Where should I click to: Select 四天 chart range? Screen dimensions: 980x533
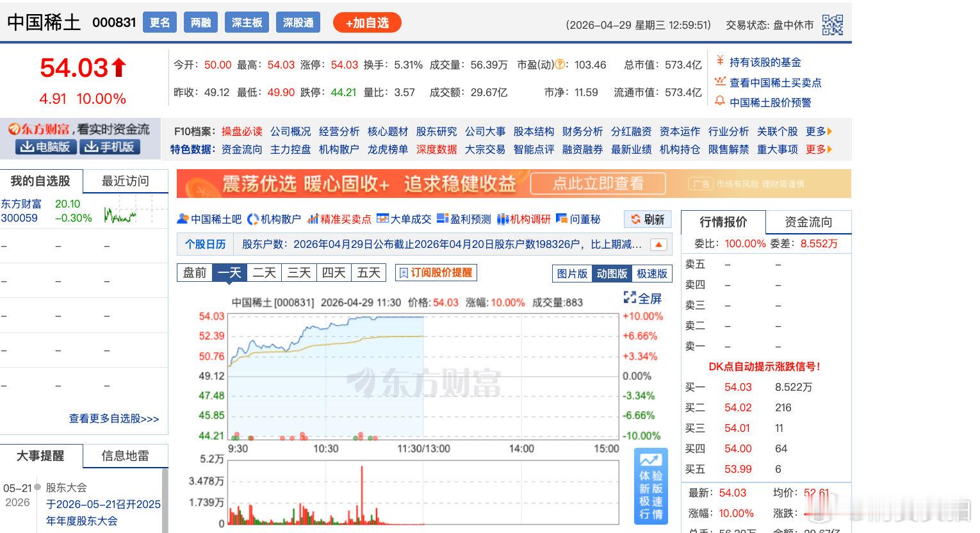coord(333,273)
